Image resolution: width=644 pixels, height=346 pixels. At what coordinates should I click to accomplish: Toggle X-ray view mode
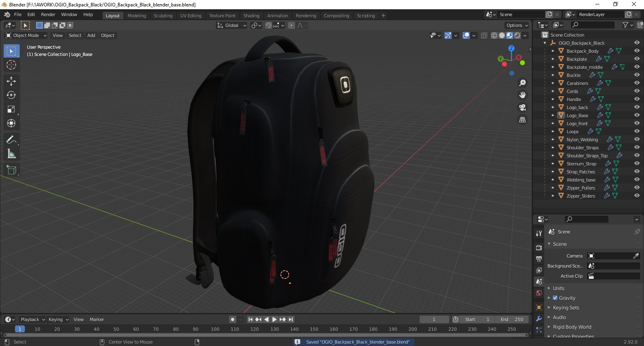click(x=484, y=35)
